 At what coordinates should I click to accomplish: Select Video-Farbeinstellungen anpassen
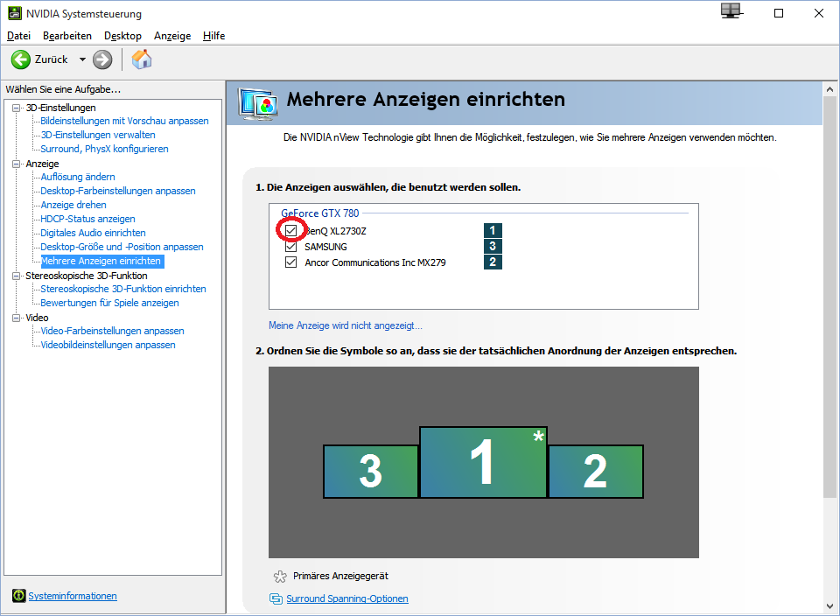click(113, 331)
